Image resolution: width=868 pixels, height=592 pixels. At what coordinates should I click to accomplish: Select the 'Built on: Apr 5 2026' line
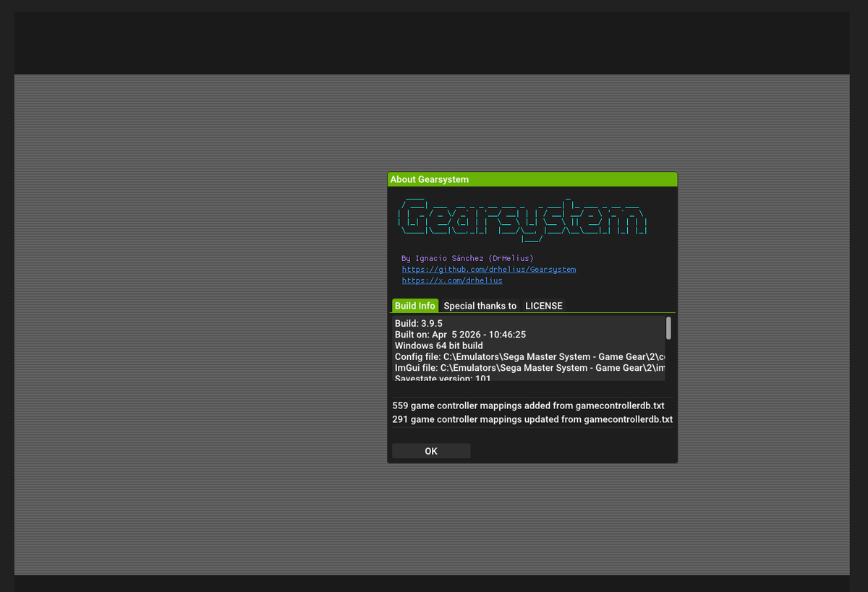460,335
